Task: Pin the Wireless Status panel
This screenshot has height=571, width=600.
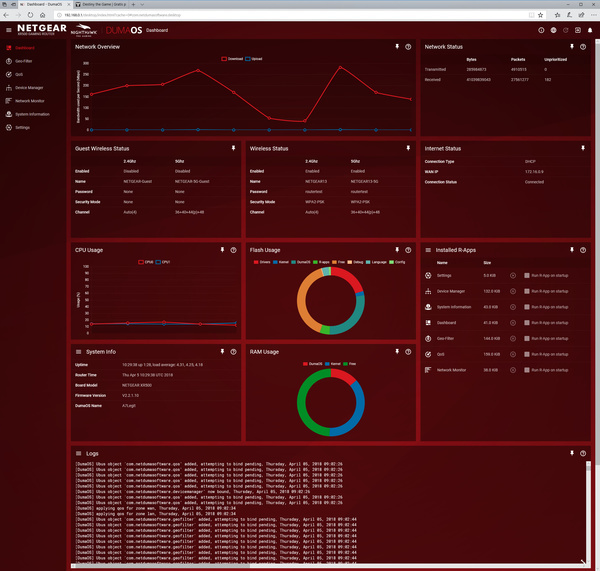Action: pyautogui.click(x=408, y=148)
